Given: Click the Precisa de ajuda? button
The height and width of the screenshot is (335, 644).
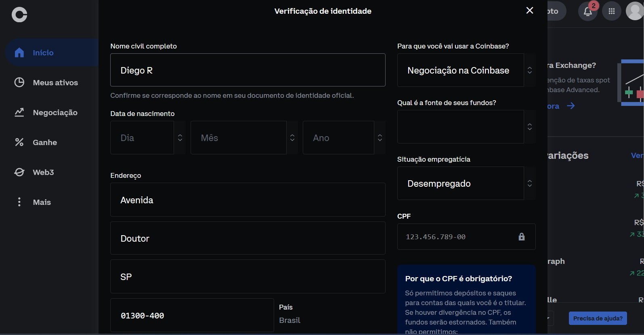Looking at the screenshot, I should pyautogui.click(x=598, y=318).
